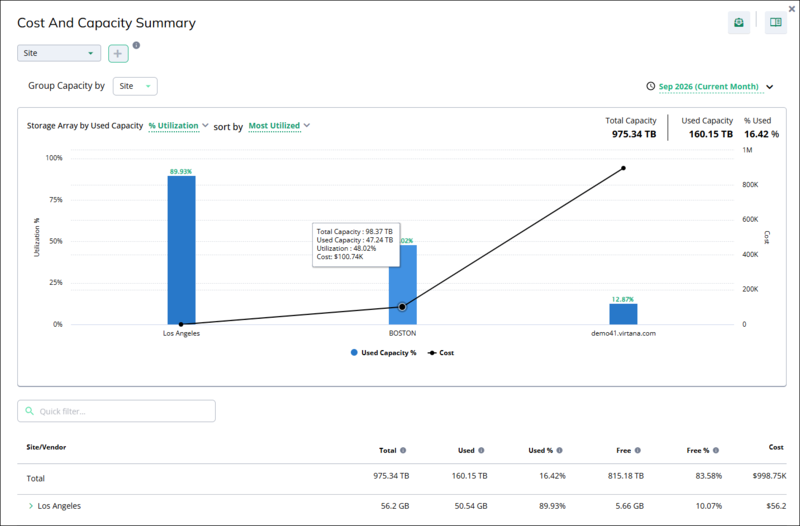Click the BOSTON utilization bar
Screen dimensions: 800x526
click(x=403, y=285)
